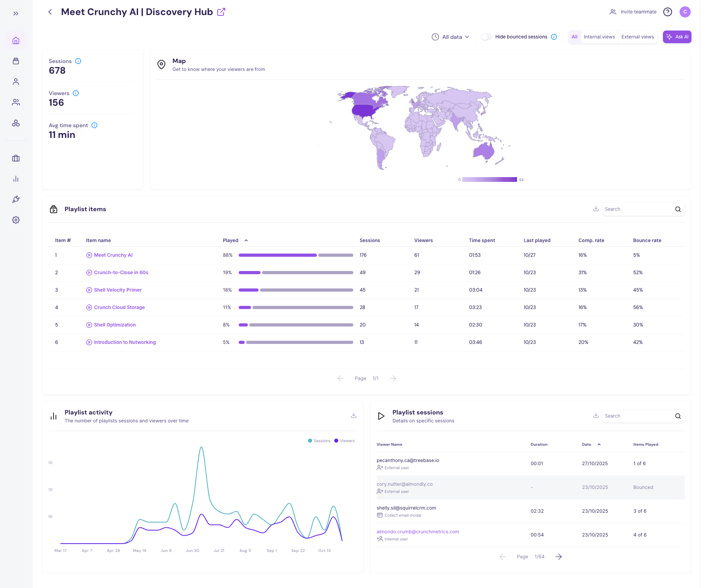Toggle Viewers series in chart legend
The width and height of the screenshot is (701, 588).
(345, 441)
